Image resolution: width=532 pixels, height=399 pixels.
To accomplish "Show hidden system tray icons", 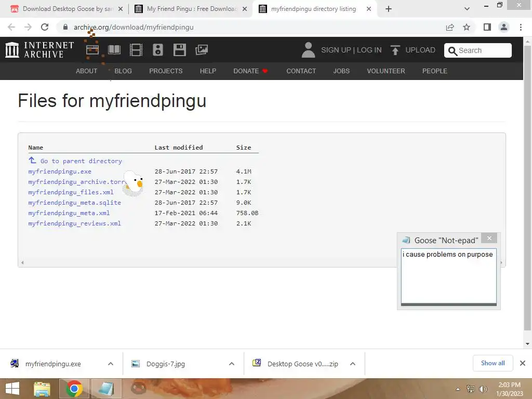I will (x=458, y=389).
